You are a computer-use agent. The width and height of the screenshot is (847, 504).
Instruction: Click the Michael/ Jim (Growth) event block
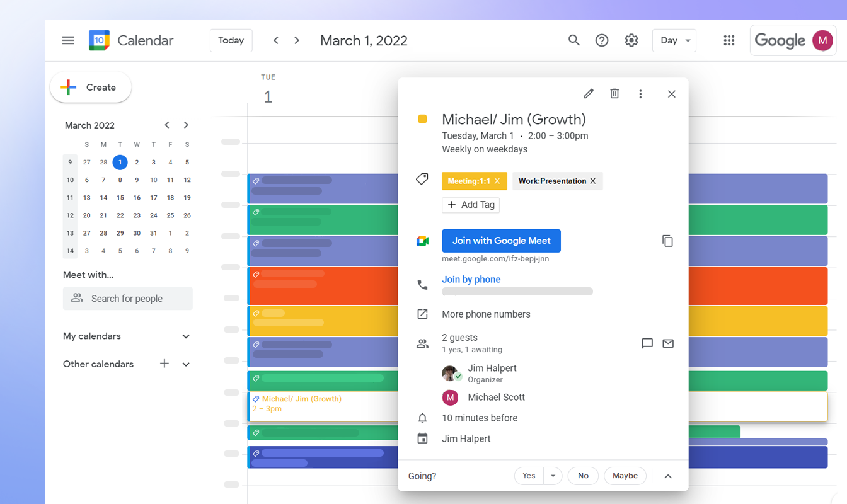point(322,407)
